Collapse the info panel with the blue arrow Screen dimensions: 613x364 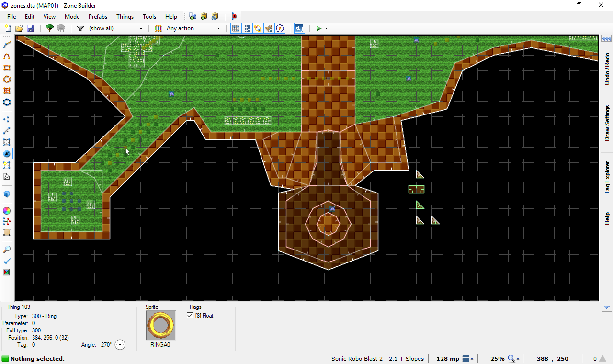(607, 307)
